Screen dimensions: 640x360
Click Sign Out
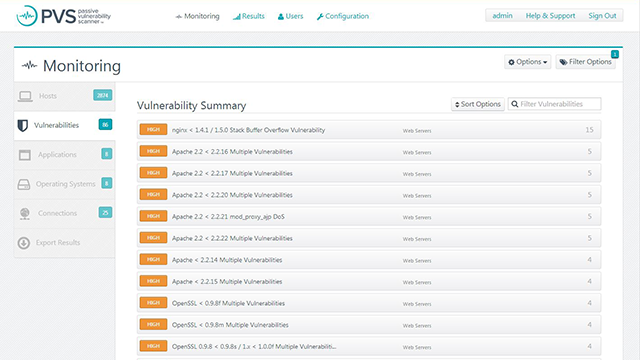(602, 16)
